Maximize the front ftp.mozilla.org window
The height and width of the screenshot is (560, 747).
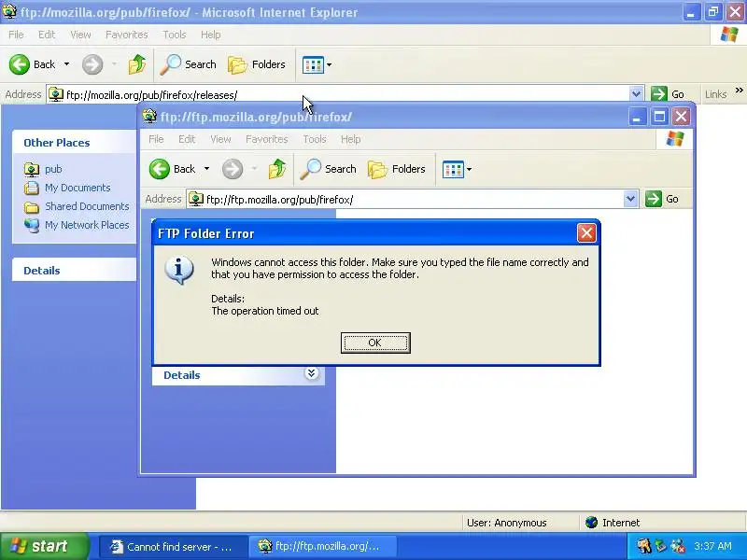click(x=659, y=116)
